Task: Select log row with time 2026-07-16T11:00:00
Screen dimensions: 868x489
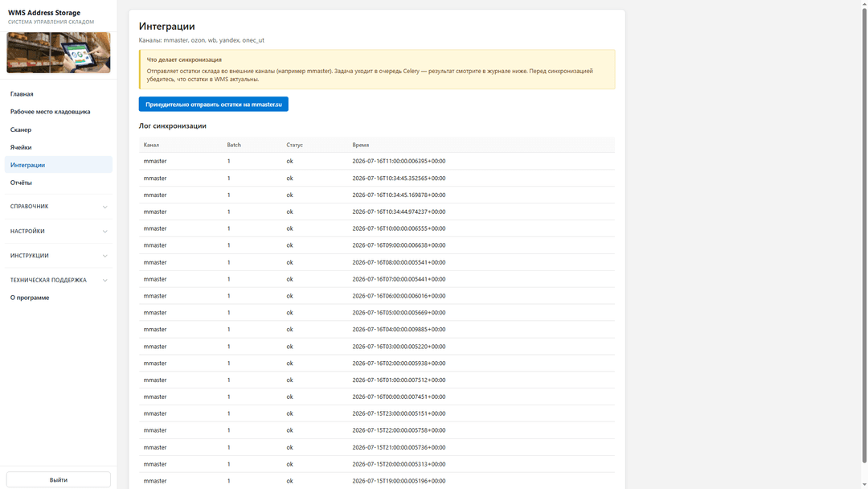Action: coord(376,161)
